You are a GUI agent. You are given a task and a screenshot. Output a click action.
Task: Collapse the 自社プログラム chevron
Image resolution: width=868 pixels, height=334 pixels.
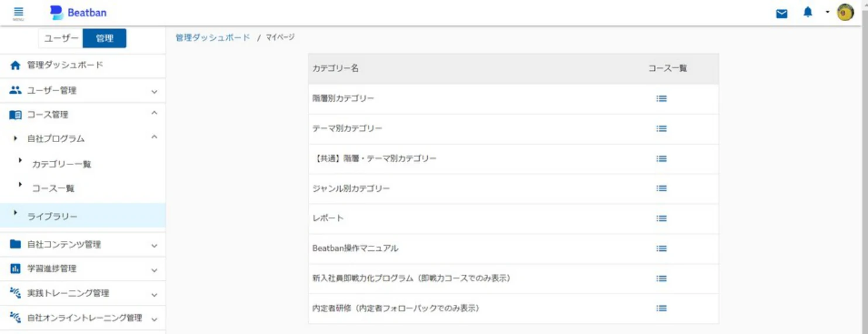(x=154, y=137)
